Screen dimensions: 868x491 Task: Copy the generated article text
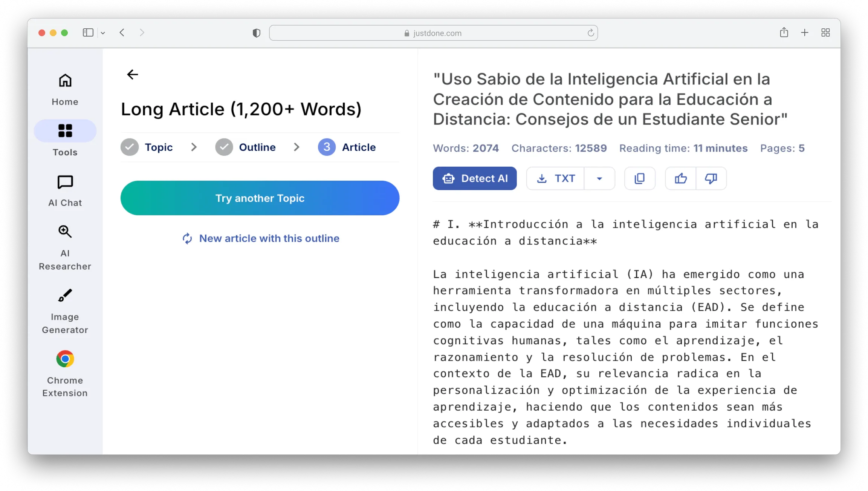click(639, 178)
